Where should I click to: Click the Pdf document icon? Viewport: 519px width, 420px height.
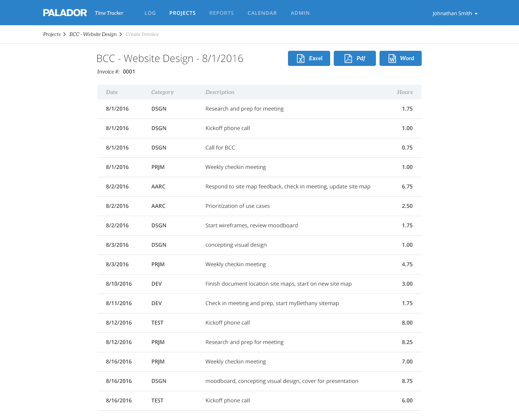[348, 58]
